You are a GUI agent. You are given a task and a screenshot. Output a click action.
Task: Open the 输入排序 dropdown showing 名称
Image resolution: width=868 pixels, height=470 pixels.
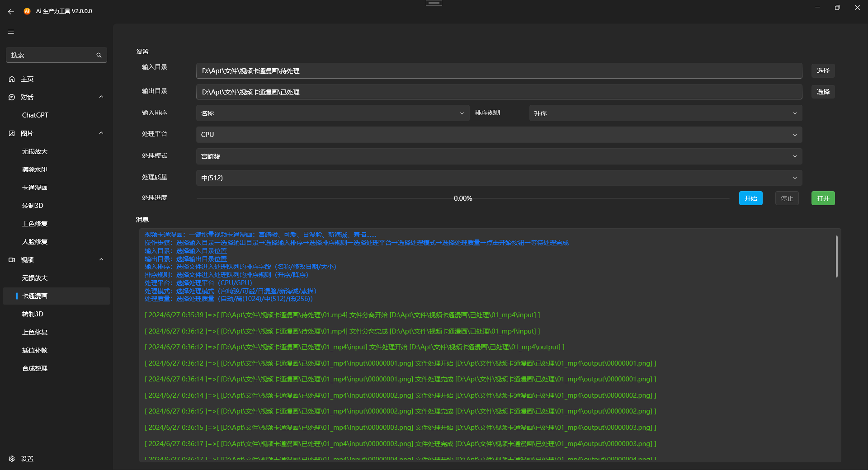click(332, 113)
